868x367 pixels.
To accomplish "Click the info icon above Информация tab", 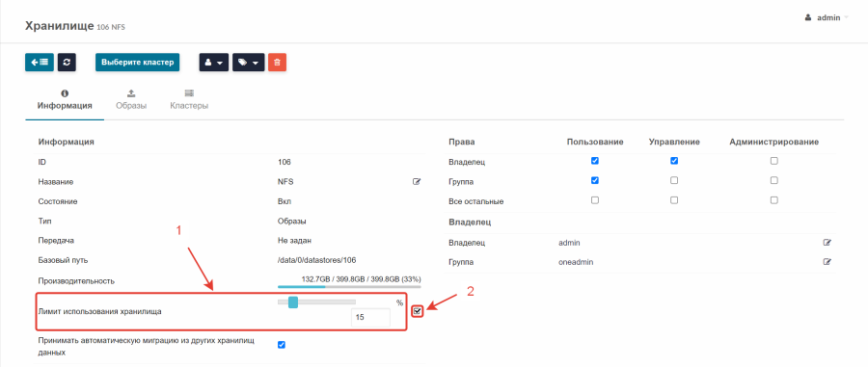I will pyautogui.click(x=65, y=93).
